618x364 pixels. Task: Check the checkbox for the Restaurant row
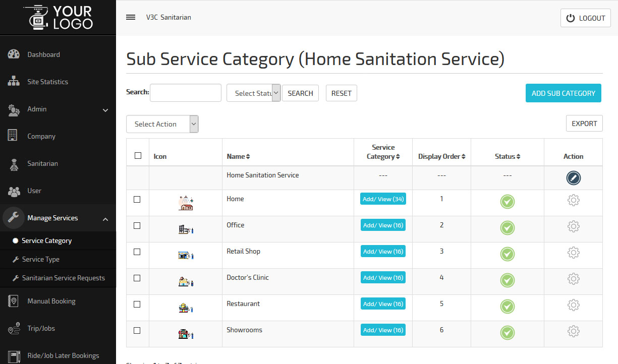(x=137, y=304)
